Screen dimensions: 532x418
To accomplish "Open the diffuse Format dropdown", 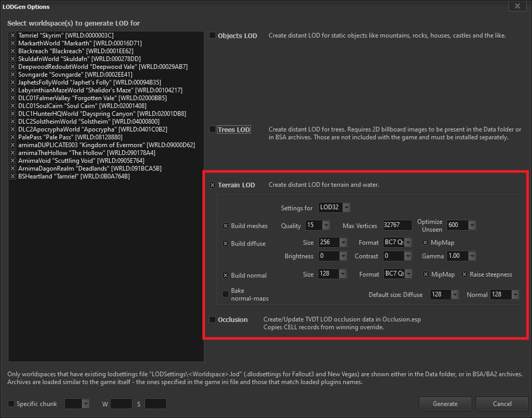I will (397, 243).
